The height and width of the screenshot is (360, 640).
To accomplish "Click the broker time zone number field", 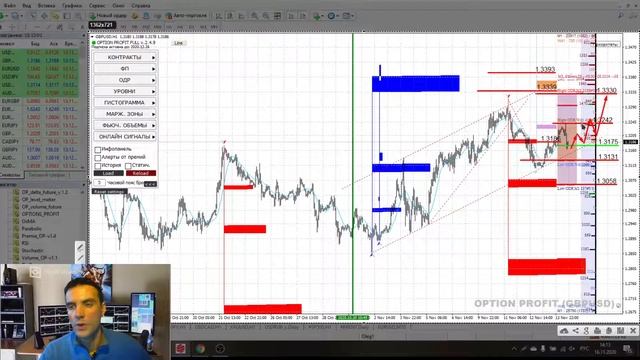I will 99,183.
